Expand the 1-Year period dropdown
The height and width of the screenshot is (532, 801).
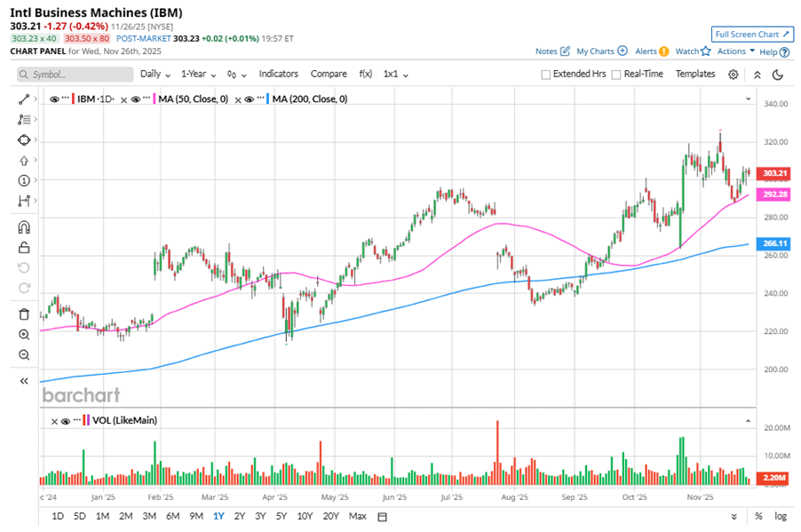[x=199, y=74]
